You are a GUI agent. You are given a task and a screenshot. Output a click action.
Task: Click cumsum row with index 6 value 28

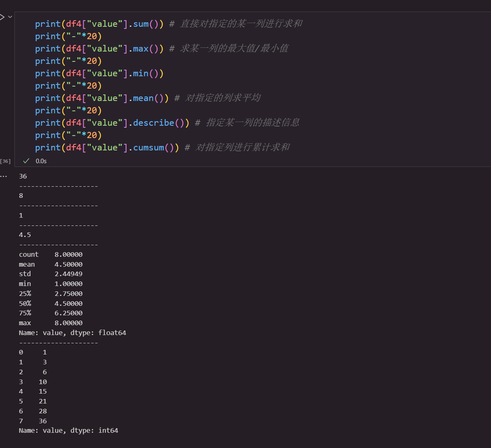33,411
